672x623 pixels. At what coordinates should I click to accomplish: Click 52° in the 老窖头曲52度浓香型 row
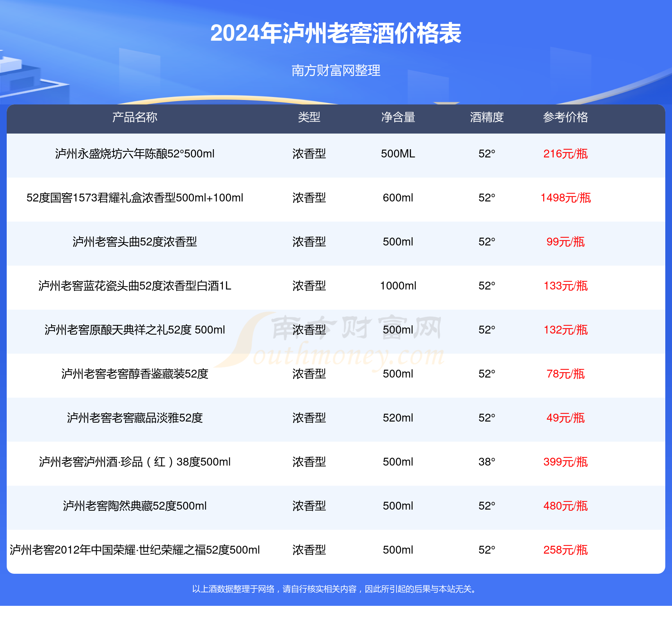(x=487, y=242)
